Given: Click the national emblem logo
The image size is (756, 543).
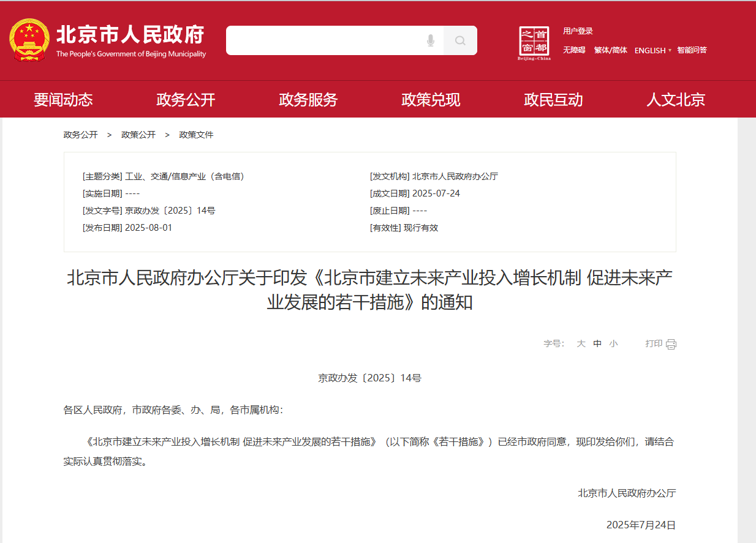Looking at the screenshot, I should [x=29, y=40].
